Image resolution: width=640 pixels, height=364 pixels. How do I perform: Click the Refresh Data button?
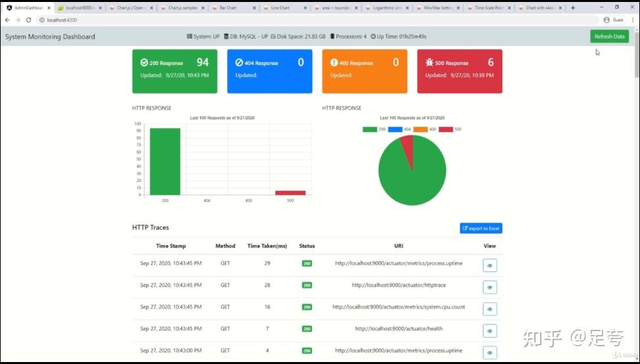(609, 36)
